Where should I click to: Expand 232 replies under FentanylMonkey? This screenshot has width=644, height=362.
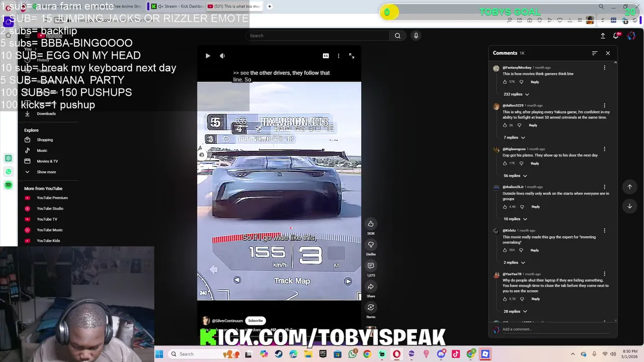tap(516, 94)
